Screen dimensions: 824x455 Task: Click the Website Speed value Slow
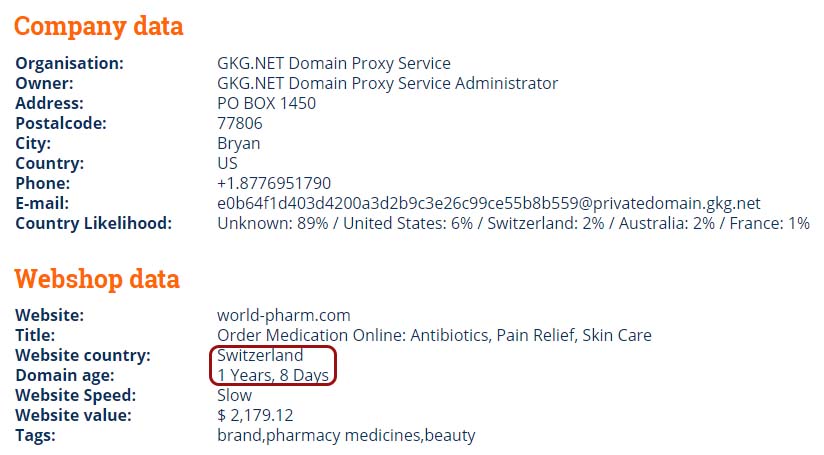point(234,395)
